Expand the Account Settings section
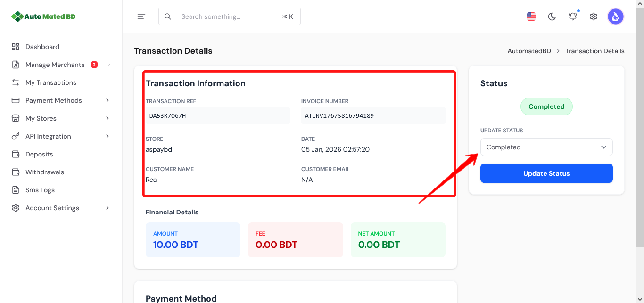The image size is (644, 303). [52, 207]
